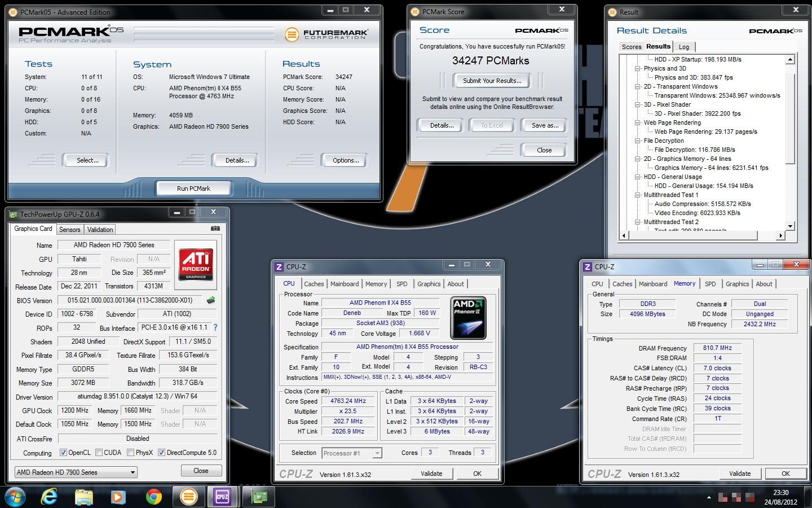Click the GPU-Z BIOS save chip icon

pos(211,300)
